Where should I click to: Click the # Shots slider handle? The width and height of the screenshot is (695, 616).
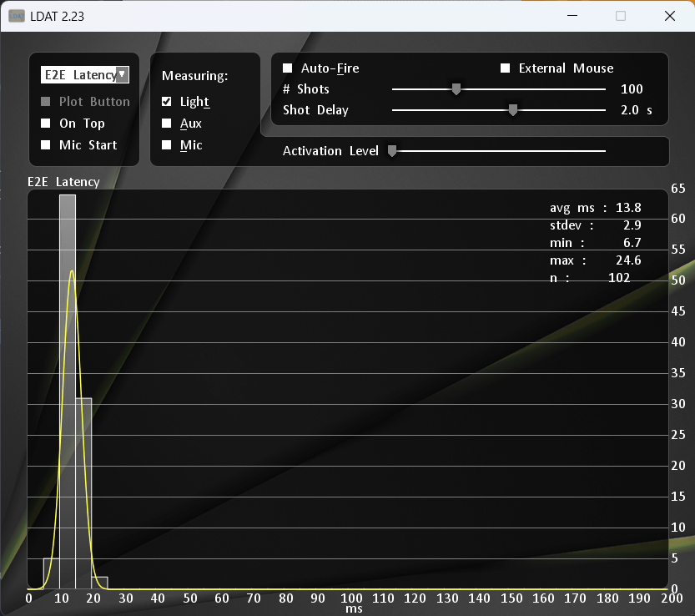456,89
